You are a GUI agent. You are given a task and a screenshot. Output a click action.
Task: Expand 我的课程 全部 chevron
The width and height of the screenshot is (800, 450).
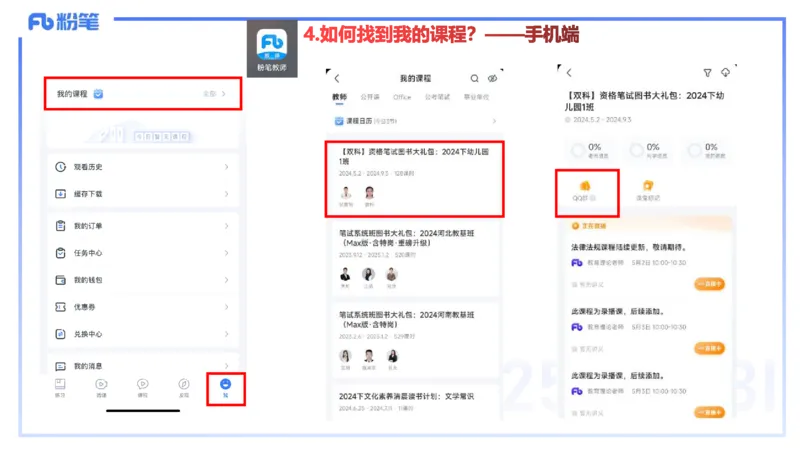coord(223,94)
